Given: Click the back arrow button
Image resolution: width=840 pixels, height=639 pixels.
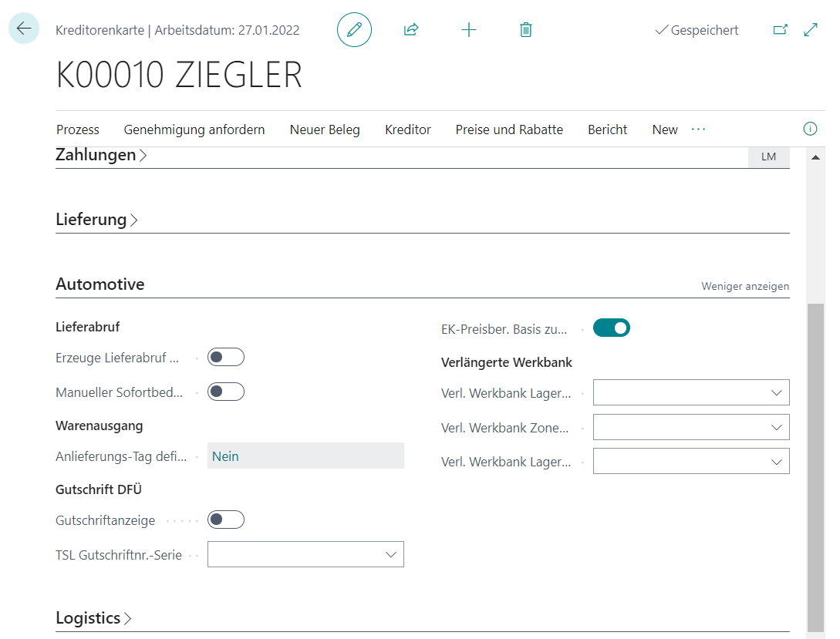Looking at the screenshot, I should tap(24, 29).
